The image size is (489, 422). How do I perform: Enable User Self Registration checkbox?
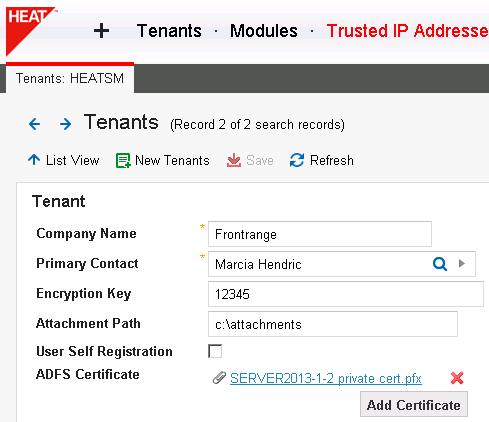[215, 351]
